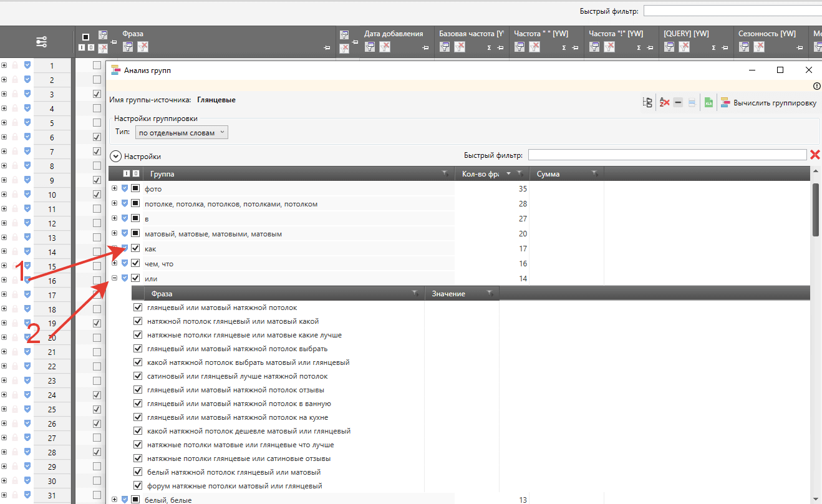Toggle the checkbox for group матовый, матовые

pyautogui.click(x=135, y=233)
